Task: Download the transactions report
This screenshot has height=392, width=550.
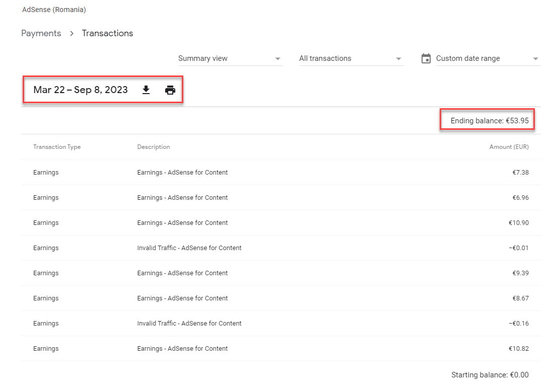Action: coord(146,90)
